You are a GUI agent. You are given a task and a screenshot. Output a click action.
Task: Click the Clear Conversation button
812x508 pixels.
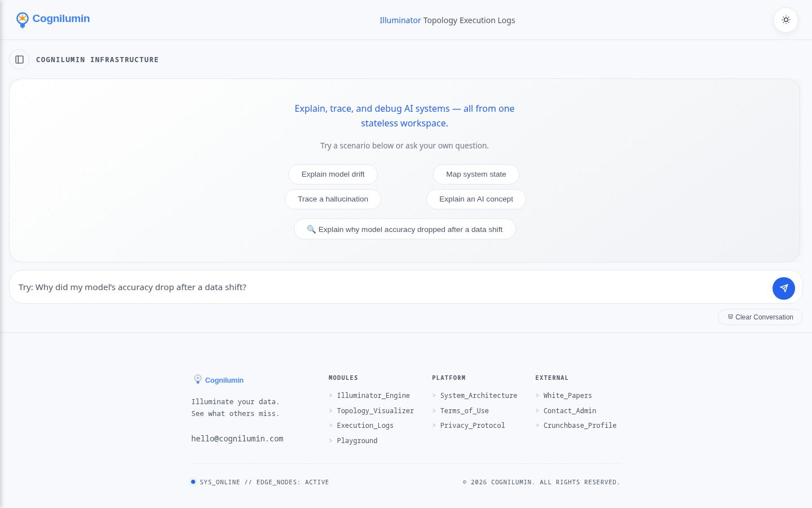760,317
